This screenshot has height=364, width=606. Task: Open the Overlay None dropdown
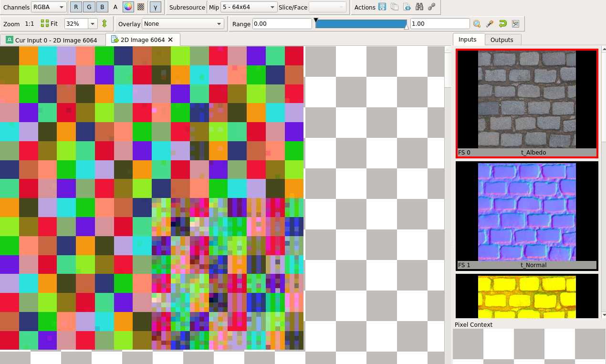click(x=183, y=24)
